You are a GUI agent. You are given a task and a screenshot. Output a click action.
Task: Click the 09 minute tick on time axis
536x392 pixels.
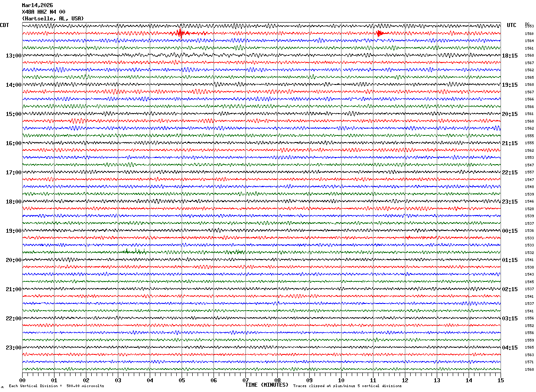pyautogui.click(x=309, y=380)
